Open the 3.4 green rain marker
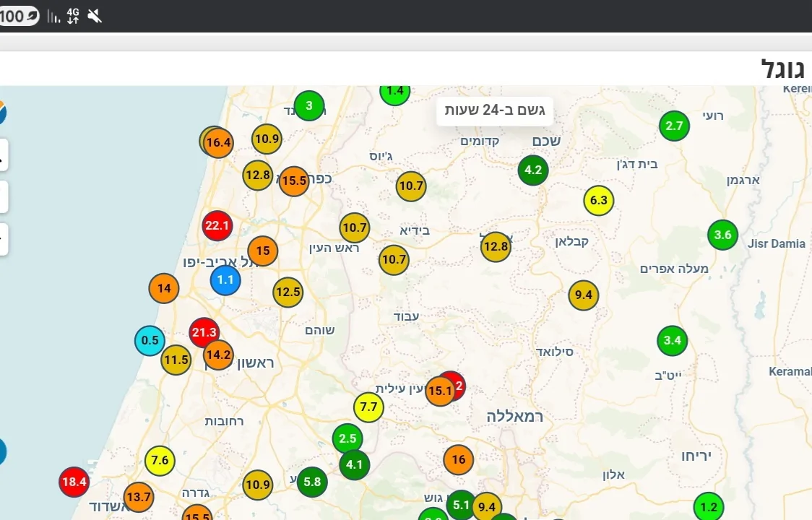Viewport: 812px width, 520px height. pos(672,341)
